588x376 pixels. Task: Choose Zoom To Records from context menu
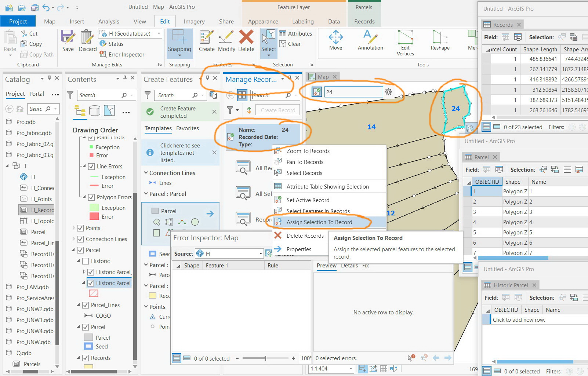pos(308,151)
